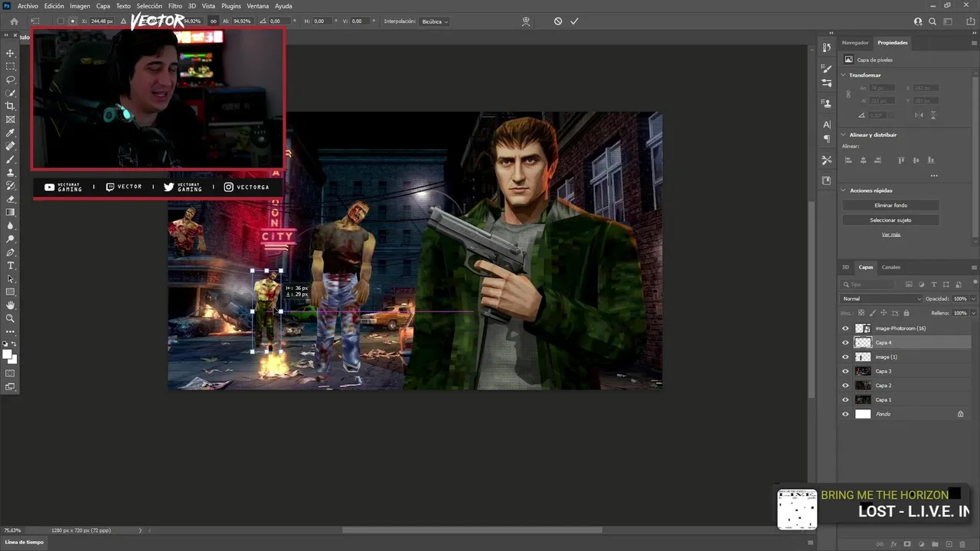The image size is (980, 551).
Task: Select the Gradient tool
Action: coord(11,213)
